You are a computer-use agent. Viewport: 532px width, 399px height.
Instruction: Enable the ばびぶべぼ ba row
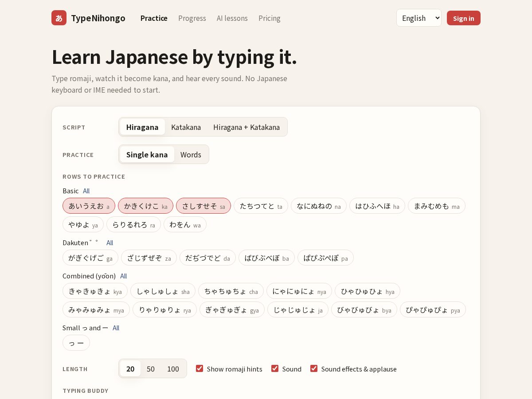coord(266,258)
